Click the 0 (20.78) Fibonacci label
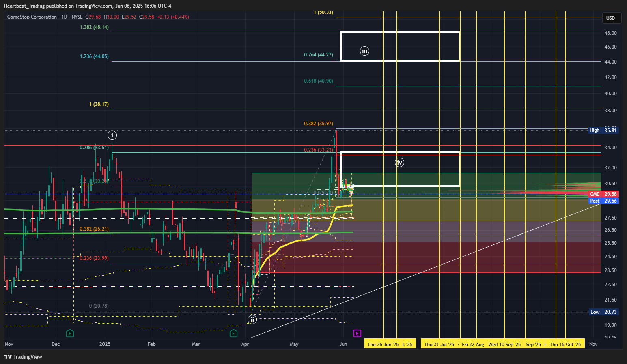This screenshot has width=627, height=364. (99, 306)
